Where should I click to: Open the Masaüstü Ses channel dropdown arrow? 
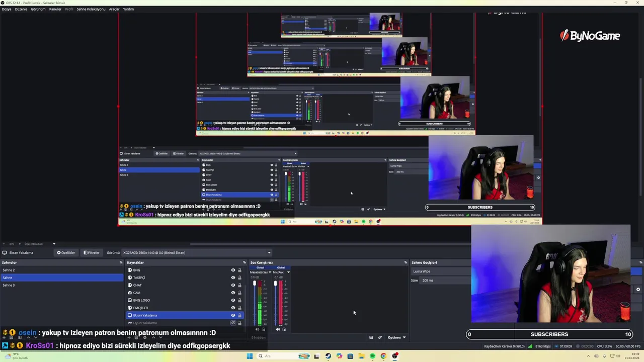pos(270,273)
